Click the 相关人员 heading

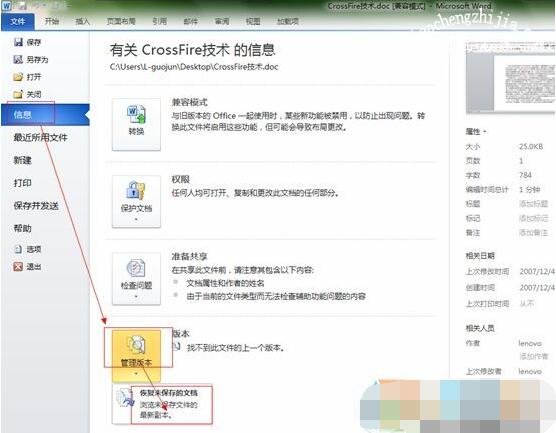click(x=480, y=328)
